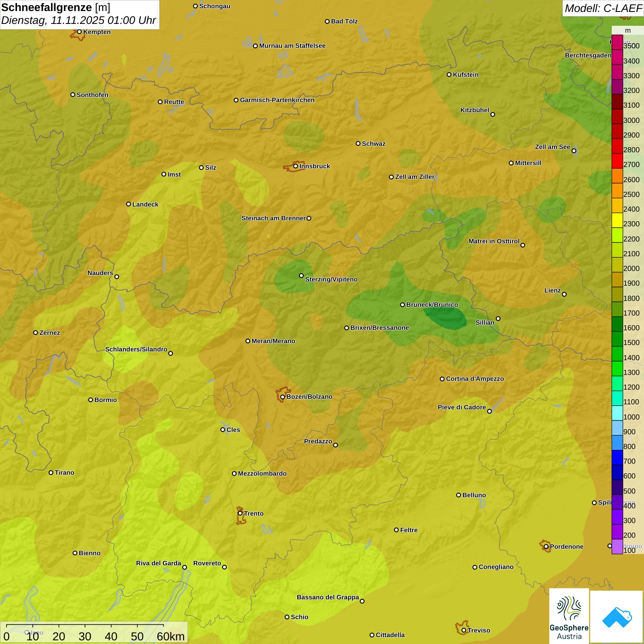Click the 'Predazzo' town label
The image size is (644, 644).
coord(318,441)
